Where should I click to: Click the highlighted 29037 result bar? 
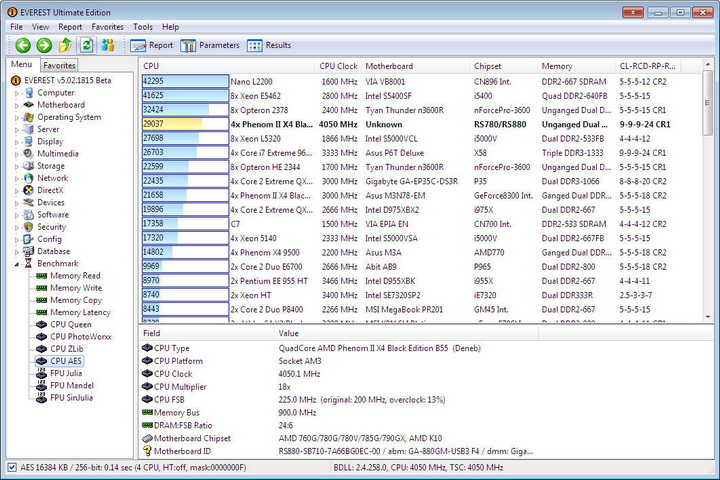click(x=185, y=124)
